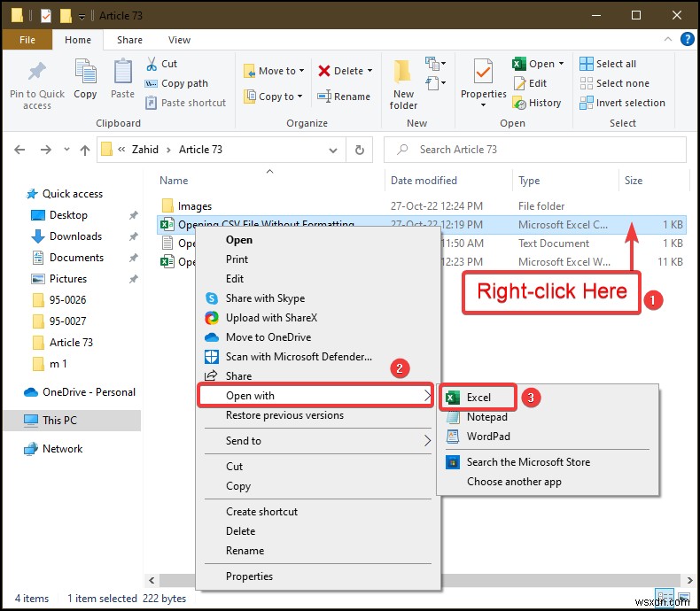
Task: Select Search the Microsoft Store
Action: pyautogui.click(x=528, y=462)
